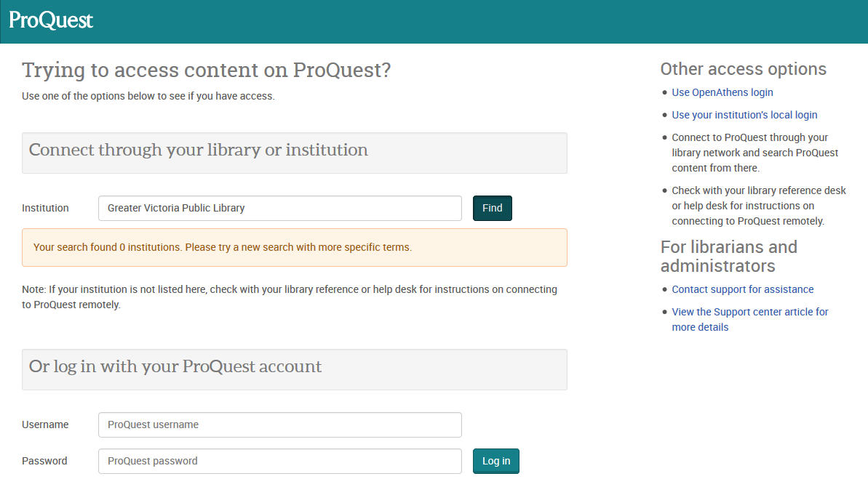Open Contact support for assistance link
Viewport: 868px width, 487px height.
(742, 289)
